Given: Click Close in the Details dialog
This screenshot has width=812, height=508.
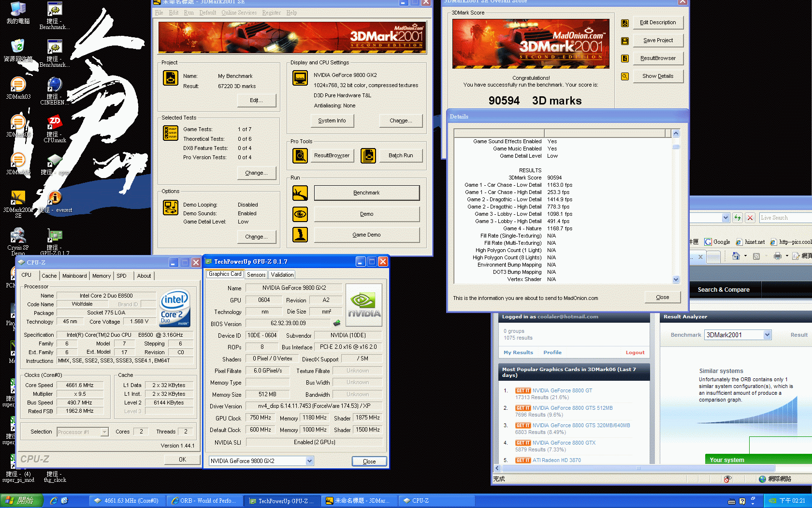Looking at the screenshot, I should (662, 298).
